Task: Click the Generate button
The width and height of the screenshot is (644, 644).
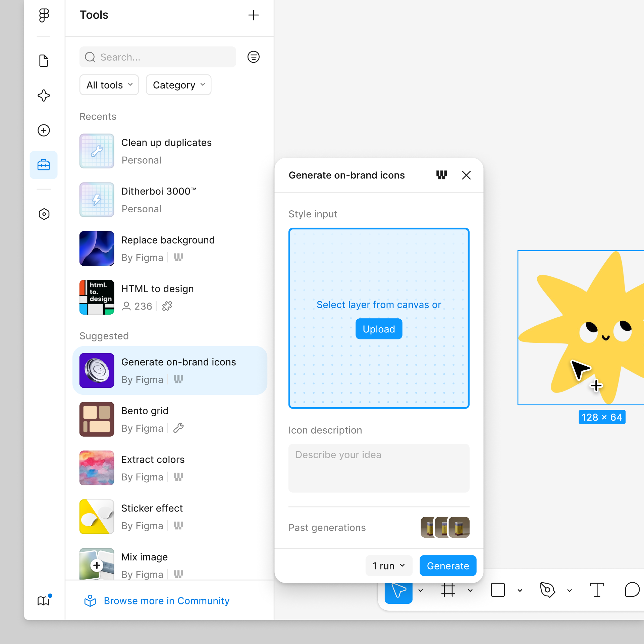Action: pos(448,566)
